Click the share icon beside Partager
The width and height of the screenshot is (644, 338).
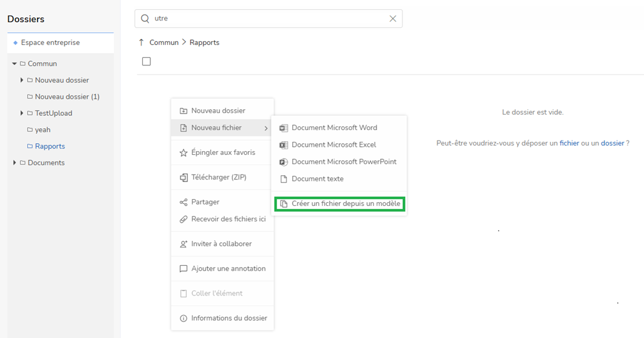tap(183, 202)
